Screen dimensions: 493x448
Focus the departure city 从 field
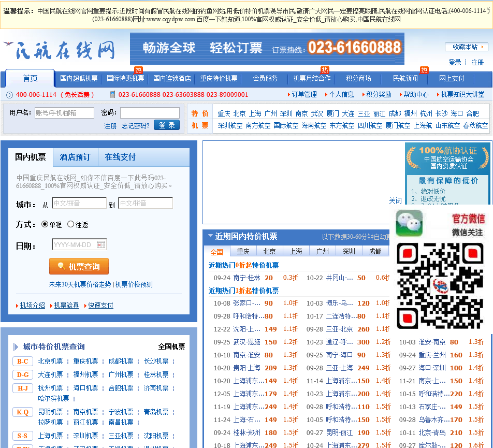point(79,203)
